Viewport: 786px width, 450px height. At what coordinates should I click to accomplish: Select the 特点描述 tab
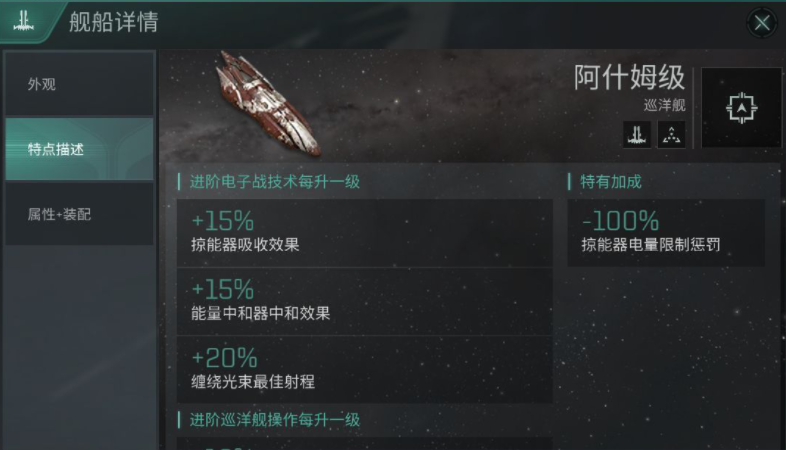(80, 150)
